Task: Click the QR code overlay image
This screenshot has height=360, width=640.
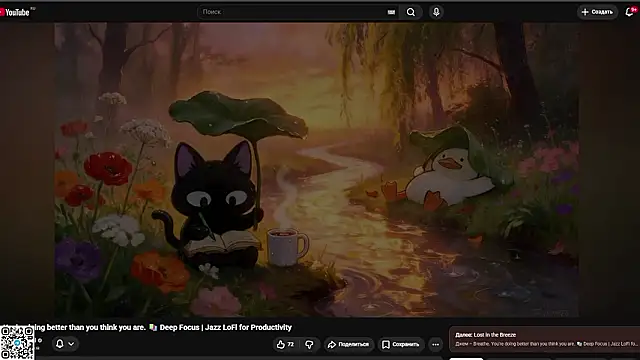Action: point(17,343)
